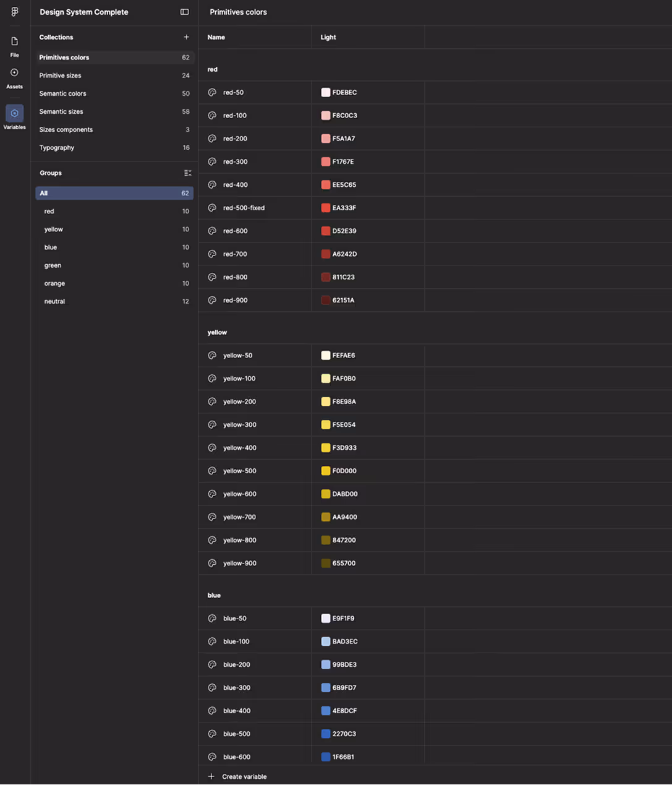
Task: Select the Variables panel icon
Action: (x=15, y=113)
